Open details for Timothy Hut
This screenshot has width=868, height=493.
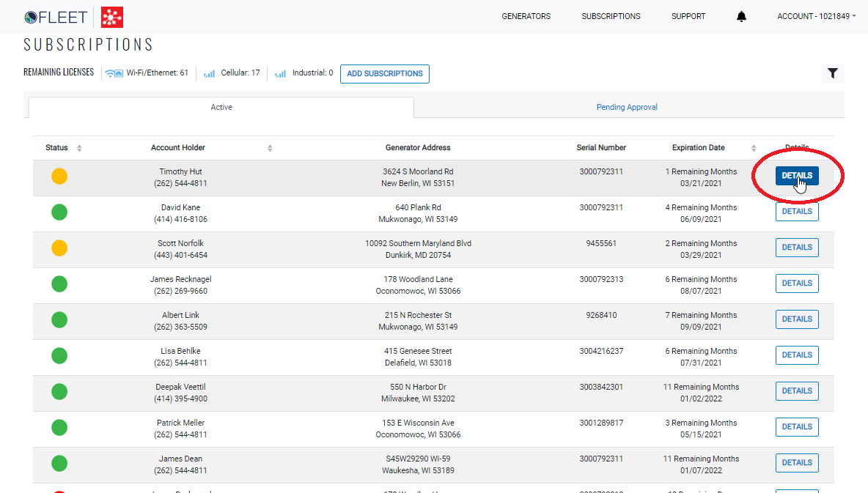tap(797, 176)
